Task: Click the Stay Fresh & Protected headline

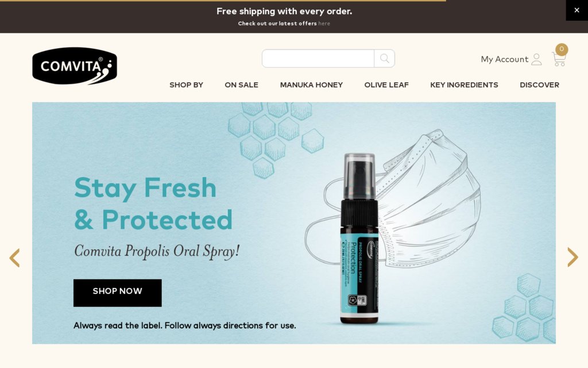Action: click(x=153, y=203)
